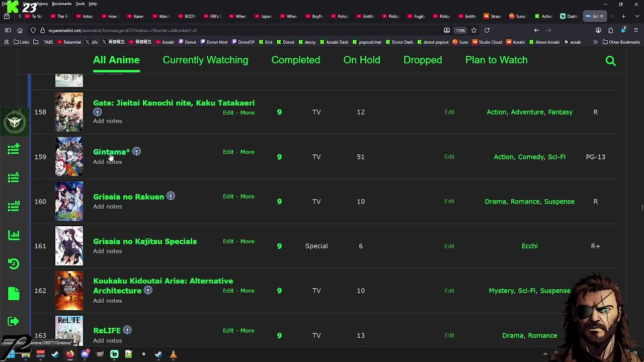Open Gate: Jieitai Kanochi nite, Kaku Tatakaeri link
This screenshot has height=362, width=644.
pyautogui.click(x=174, y=103)
